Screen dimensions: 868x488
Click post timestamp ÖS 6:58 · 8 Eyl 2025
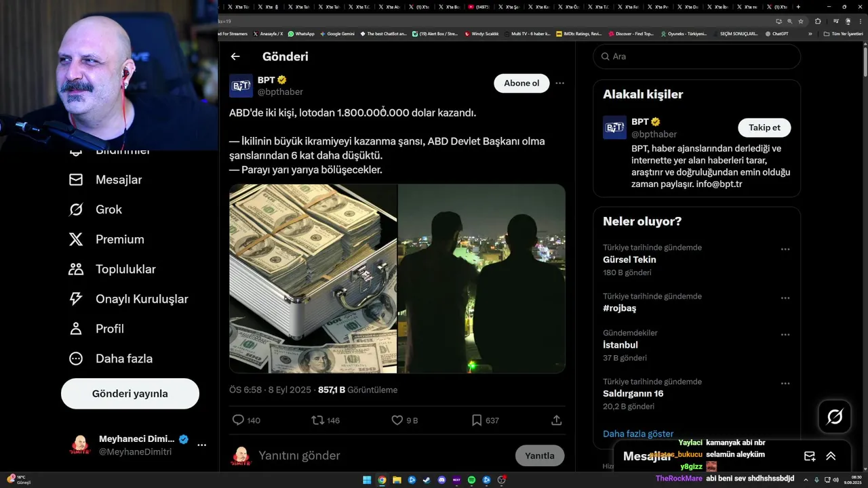(270, 390)
